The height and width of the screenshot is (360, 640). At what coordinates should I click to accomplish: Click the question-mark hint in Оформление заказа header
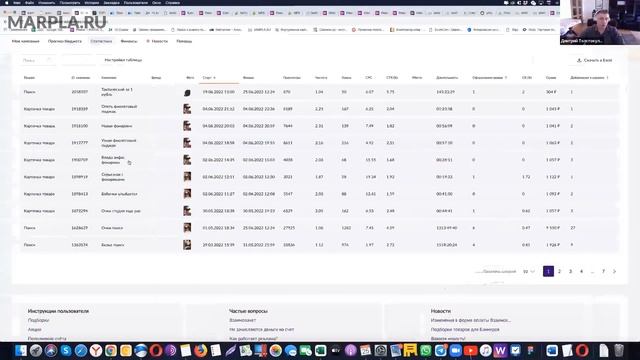coord(506,78)
